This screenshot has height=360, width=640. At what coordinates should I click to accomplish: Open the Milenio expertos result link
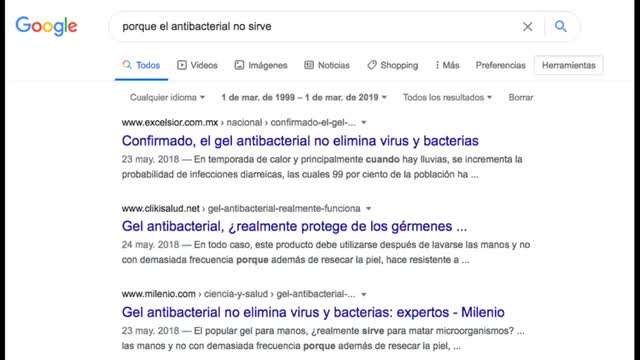coord(313,312)
